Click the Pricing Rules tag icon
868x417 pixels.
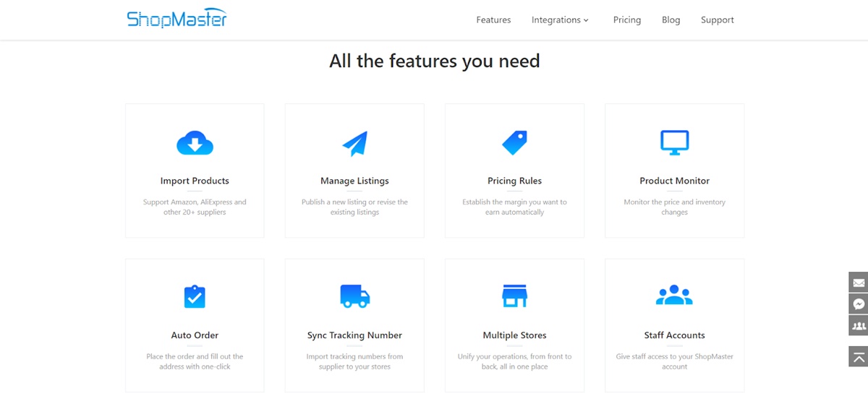[x=514, y=142]
